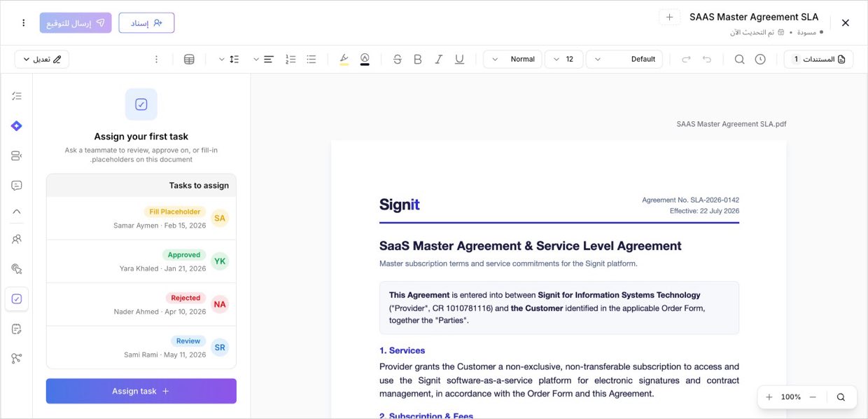Select the Rejected task for Nader Ahmed
The image size is (868, 419).
(141, 304)
